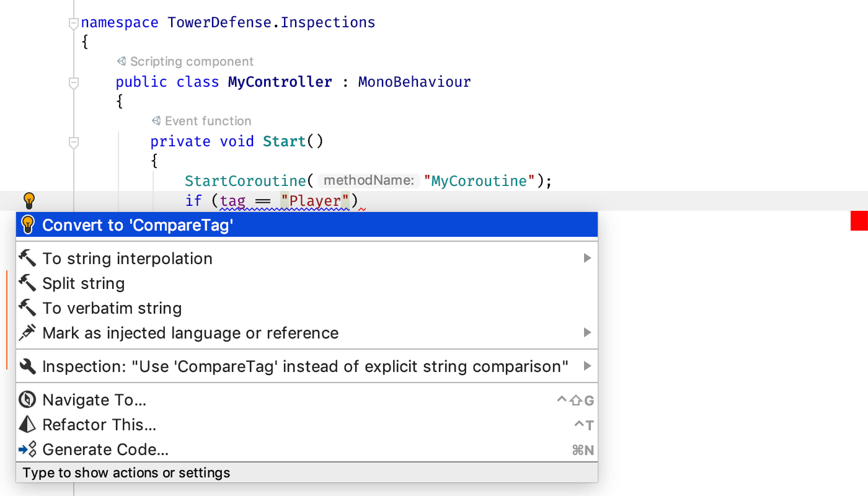868x496 pixels.
Task: Click the pyramid icon beside Refactor This
Action: 27,425
